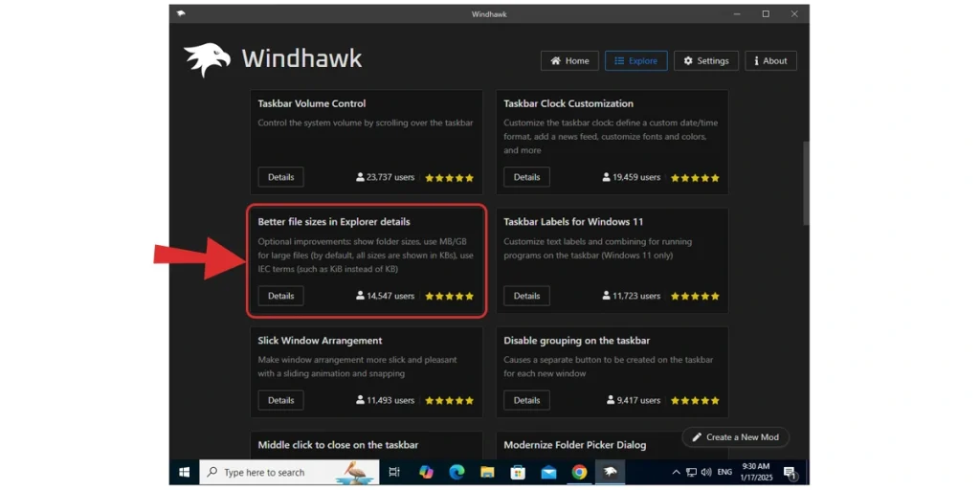
Task: Click the Windows Start button
Action: (x=184, y=473)
